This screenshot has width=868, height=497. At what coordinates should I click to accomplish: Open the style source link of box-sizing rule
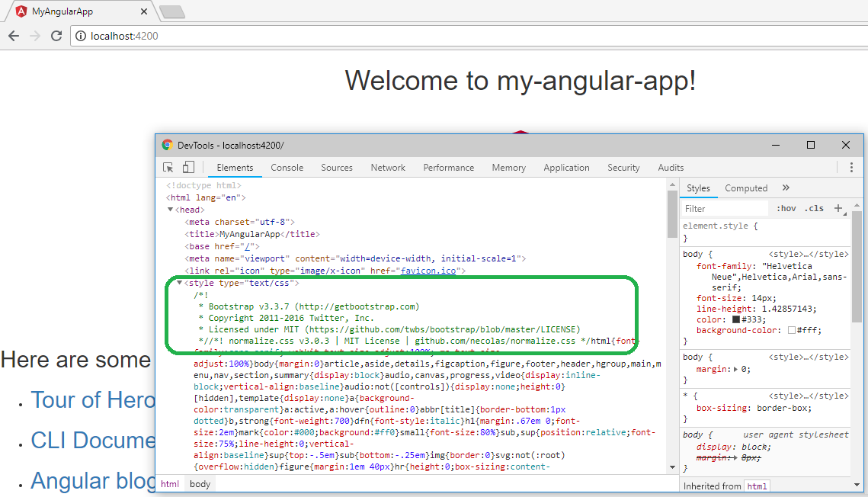(809, 396)
